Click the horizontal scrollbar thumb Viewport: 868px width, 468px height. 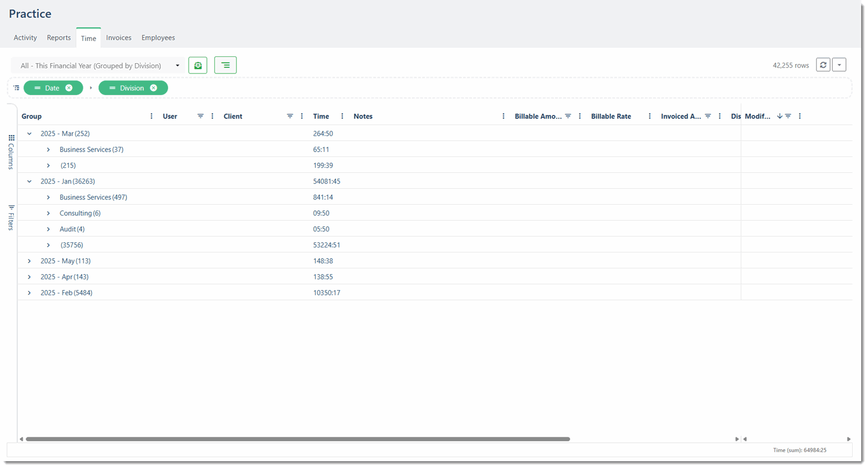pyautogui.click(x=298, y=439)
